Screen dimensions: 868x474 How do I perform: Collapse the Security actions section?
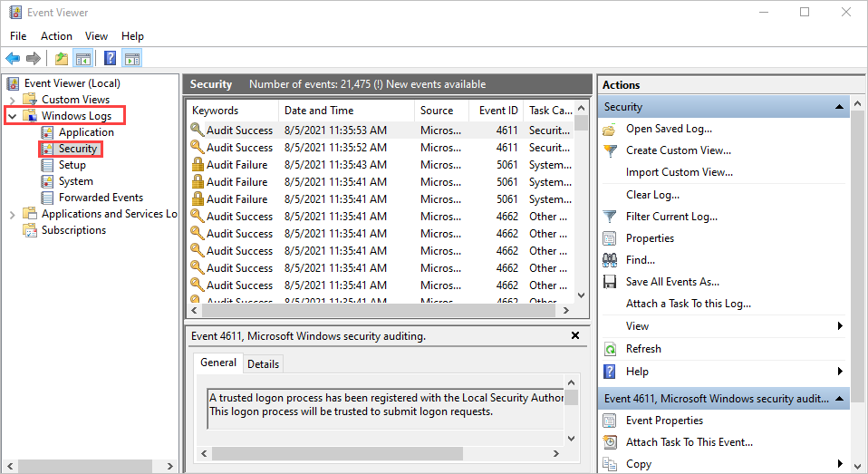pos(839,107)
